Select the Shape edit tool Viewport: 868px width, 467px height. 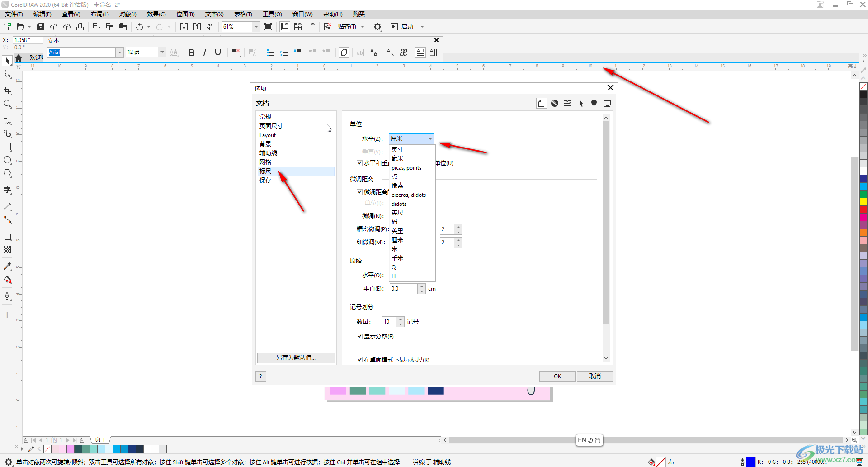[x=7, y=75]
